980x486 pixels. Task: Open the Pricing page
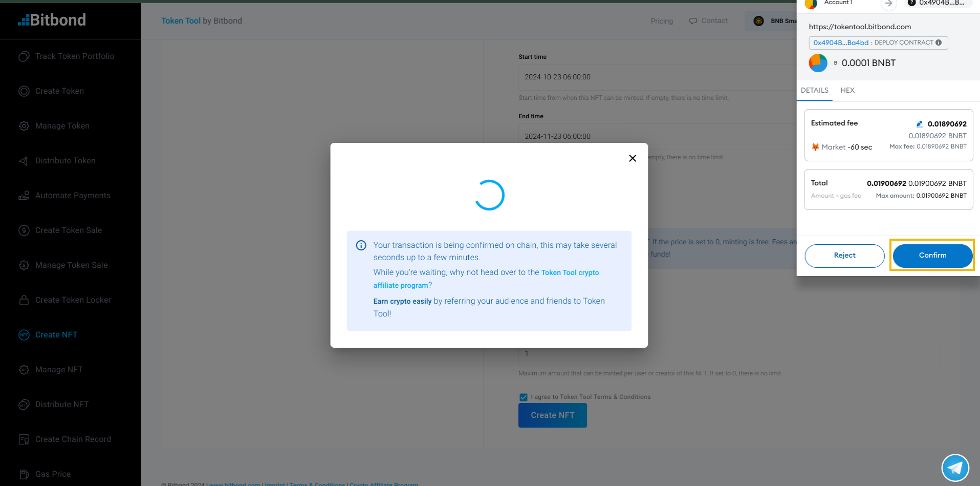pos(661,20)
